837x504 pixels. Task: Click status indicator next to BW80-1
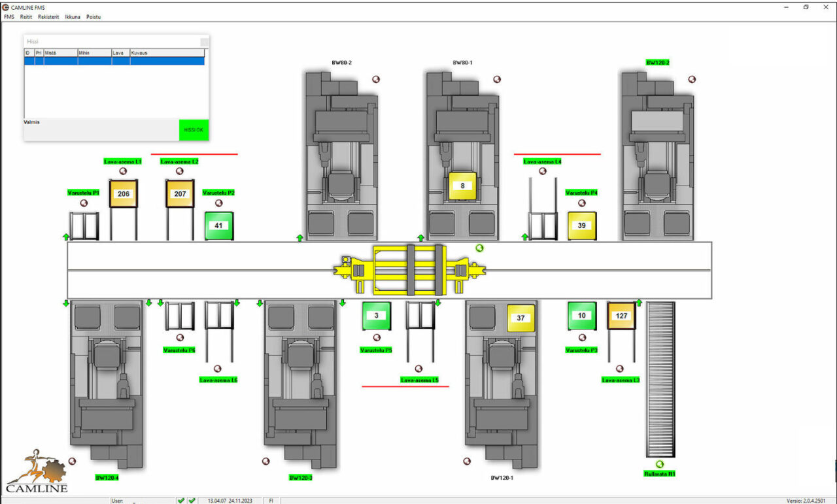[497, 79]
